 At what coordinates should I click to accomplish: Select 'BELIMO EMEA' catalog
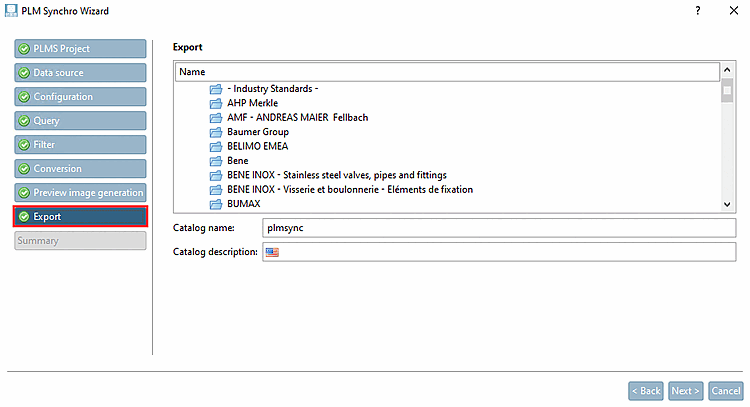(x=257, y=146)
